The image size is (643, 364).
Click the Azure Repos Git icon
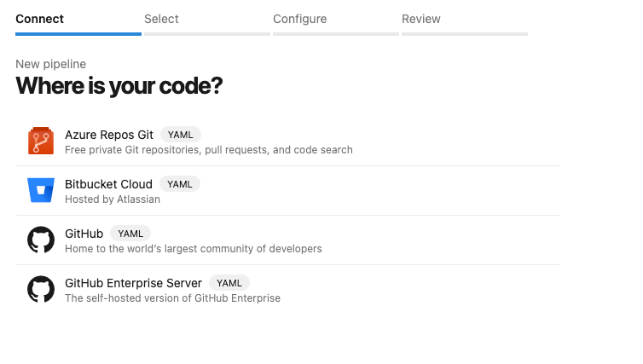point(41,141)
